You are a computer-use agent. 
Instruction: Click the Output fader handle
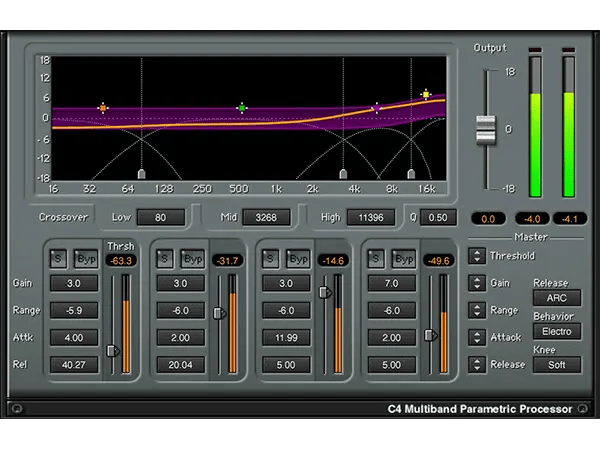click(x=486, y=130)
